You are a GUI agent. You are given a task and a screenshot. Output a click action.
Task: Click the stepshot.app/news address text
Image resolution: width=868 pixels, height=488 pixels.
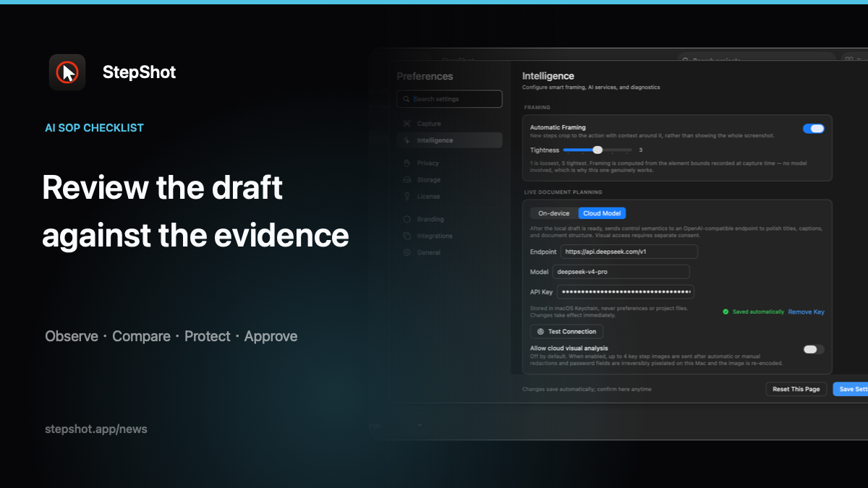[x=96, y=429]
